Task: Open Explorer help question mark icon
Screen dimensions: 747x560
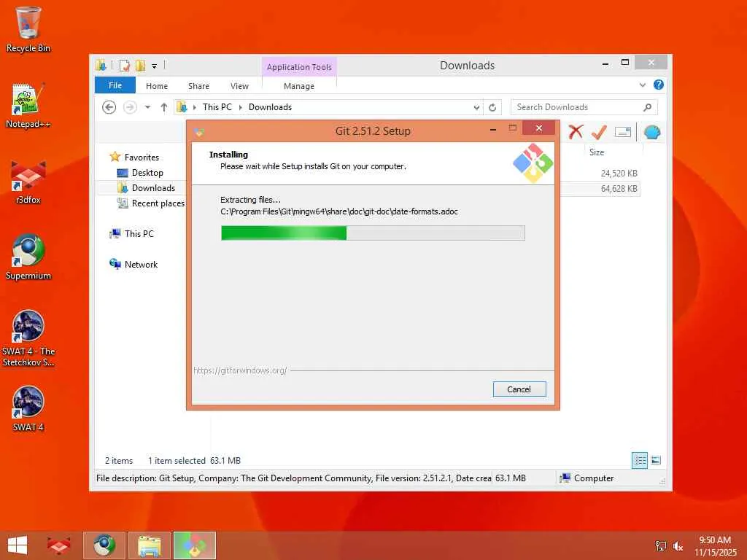Action: [659, 85]
